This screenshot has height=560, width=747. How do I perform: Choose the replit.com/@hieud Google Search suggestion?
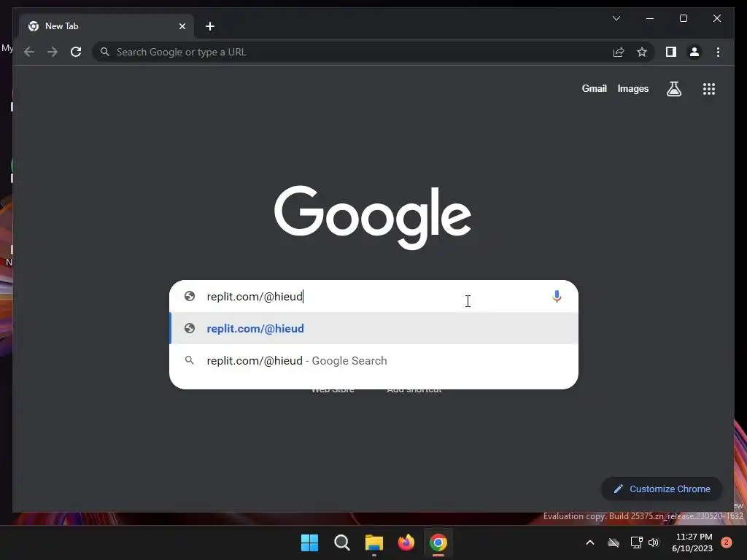coord(374,360)
